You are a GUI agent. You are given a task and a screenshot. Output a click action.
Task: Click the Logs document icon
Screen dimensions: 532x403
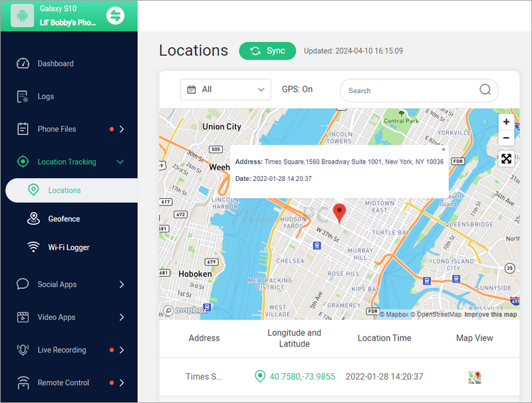[23, 96]
